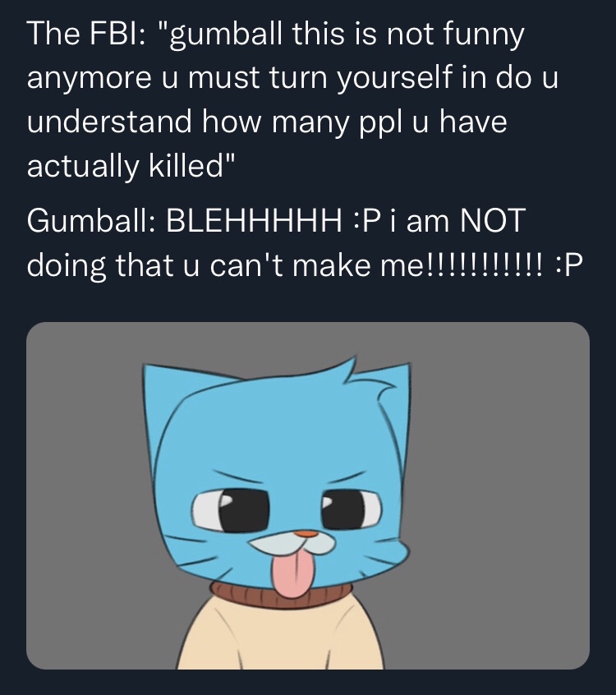616x695 pixels.
Task: Click the small orange nose
Action: tap(305, 534)
